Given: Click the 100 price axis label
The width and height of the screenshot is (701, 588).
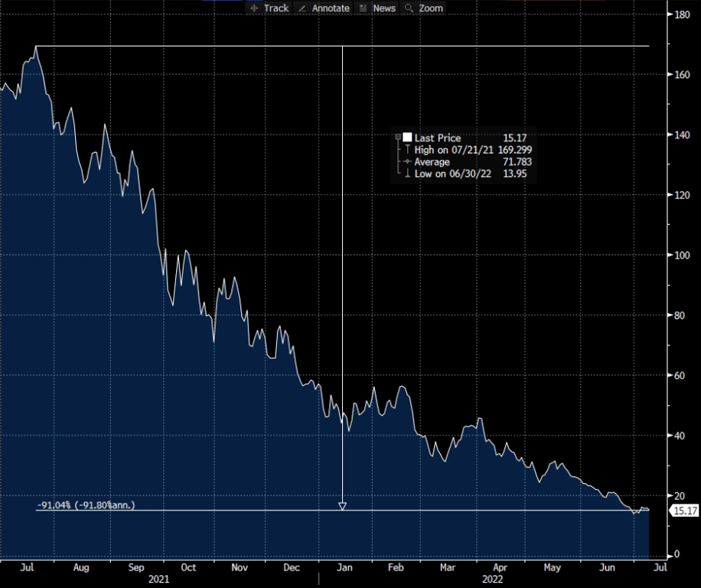Looking at the screenshot, I should [x=682, y=255].
